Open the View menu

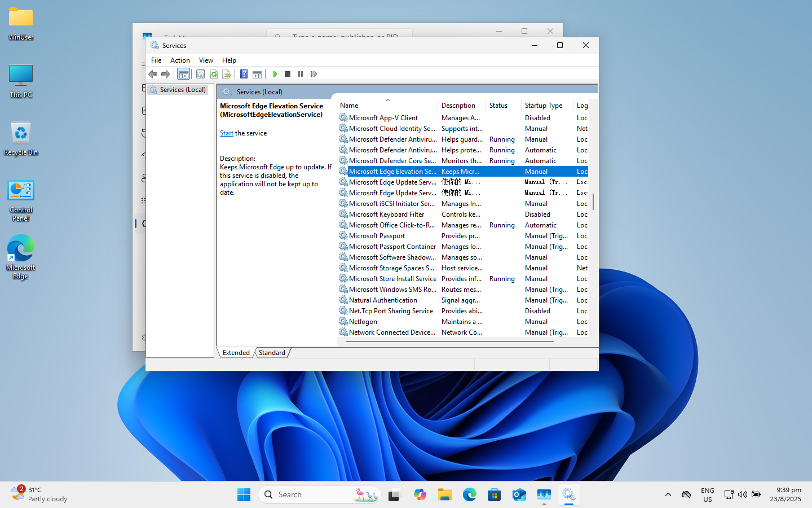click(x=206, y=60)
